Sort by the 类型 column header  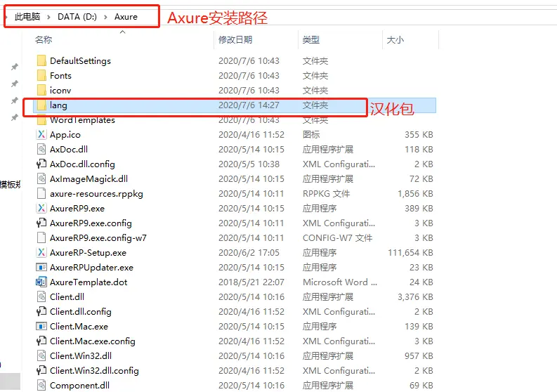click(311, 39)
